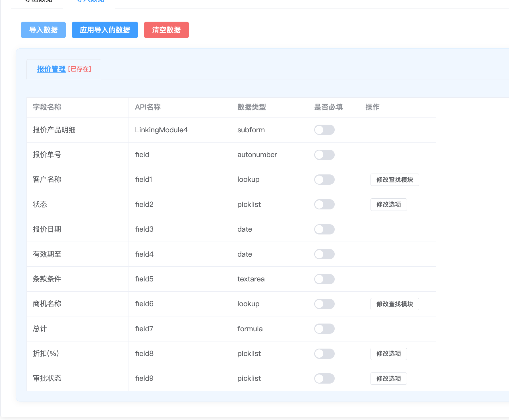Toggle required switch for 报价日期
This screenshot has height=420, width=509.
324,229
